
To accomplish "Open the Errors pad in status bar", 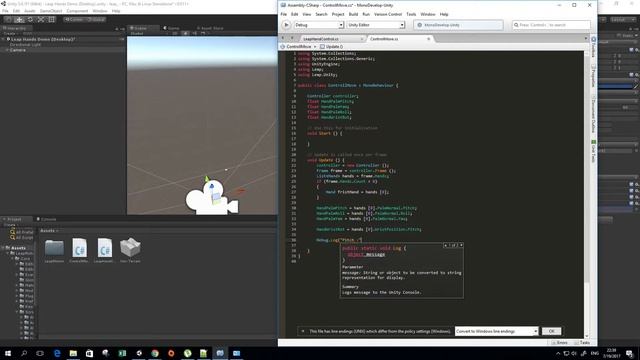I will point(559,343).
